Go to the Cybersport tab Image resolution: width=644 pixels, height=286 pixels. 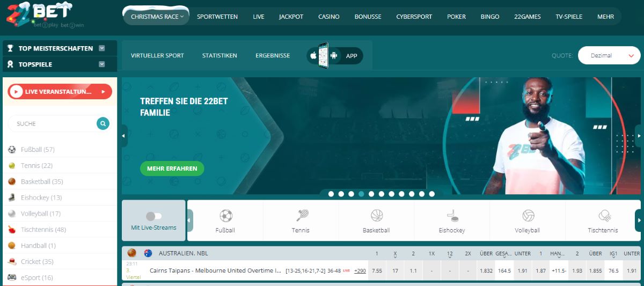point(414,17)
